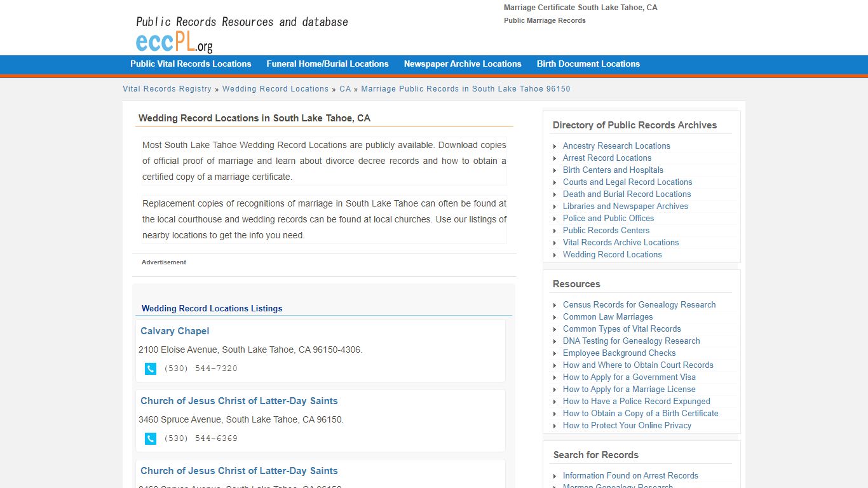The image size is (868, 488).
Task: Open Newspaper Archive Locations menu
Action: (x=463, y=64)
